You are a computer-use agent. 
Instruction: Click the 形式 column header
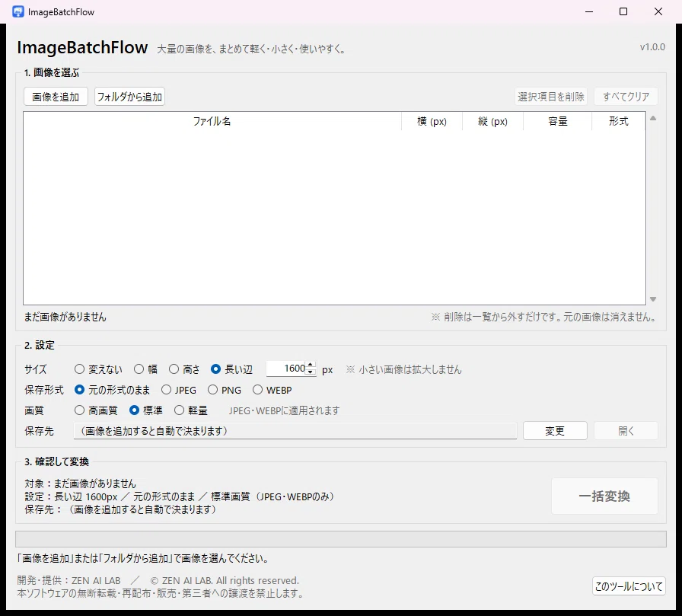[619, 121]
